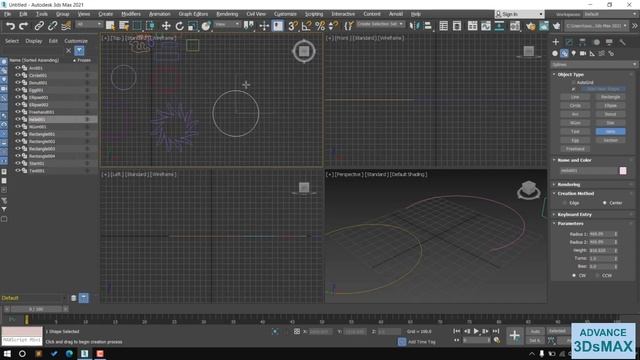Viewport: 640px width, 360px height.
Task: Choose the Select Object tool
Action: click(110, 26)
